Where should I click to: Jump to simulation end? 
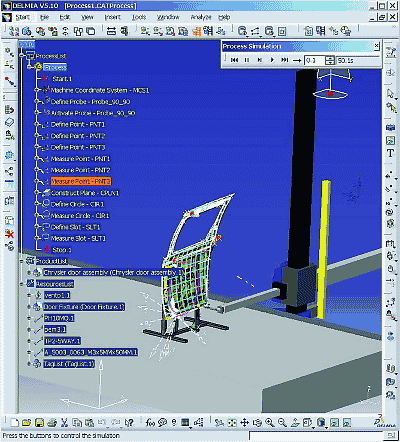pyautogui.click(x=284, y=60)
